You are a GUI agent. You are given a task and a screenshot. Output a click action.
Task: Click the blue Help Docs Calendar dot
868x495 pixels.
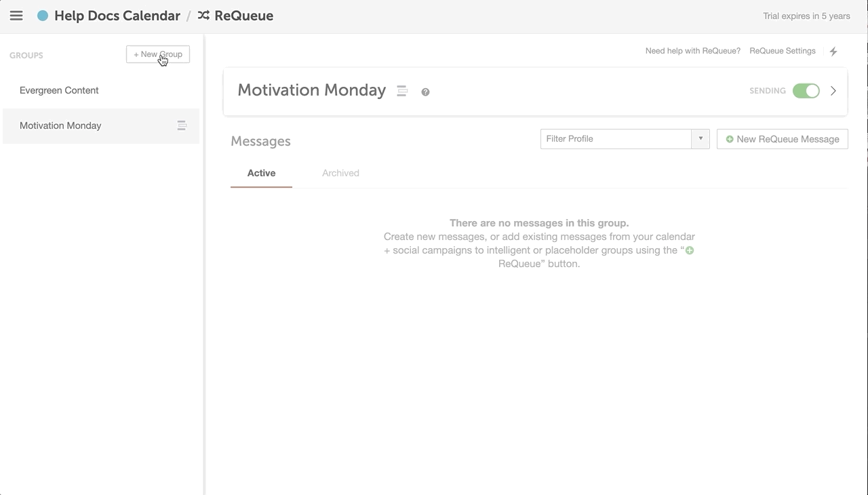(43, 16)
